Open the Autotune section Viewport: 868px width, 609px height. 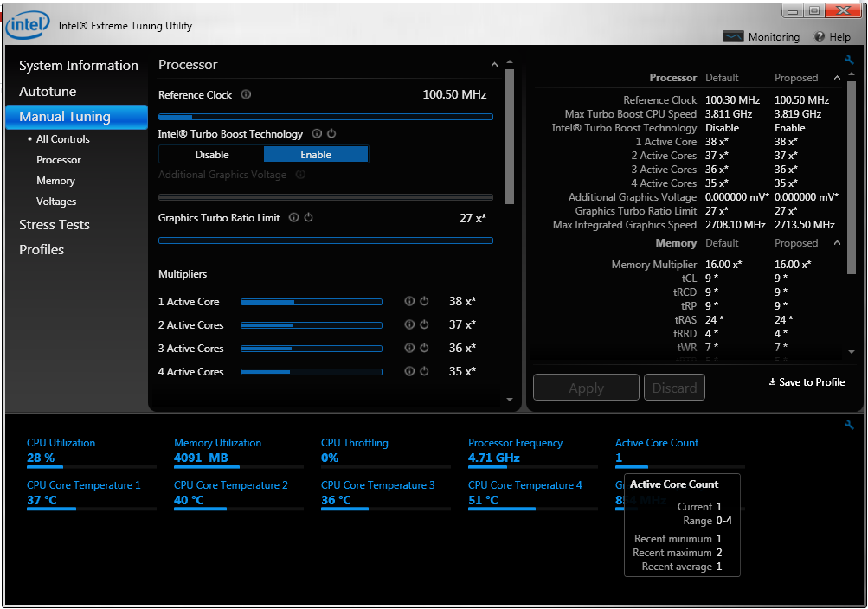[48, 92]
